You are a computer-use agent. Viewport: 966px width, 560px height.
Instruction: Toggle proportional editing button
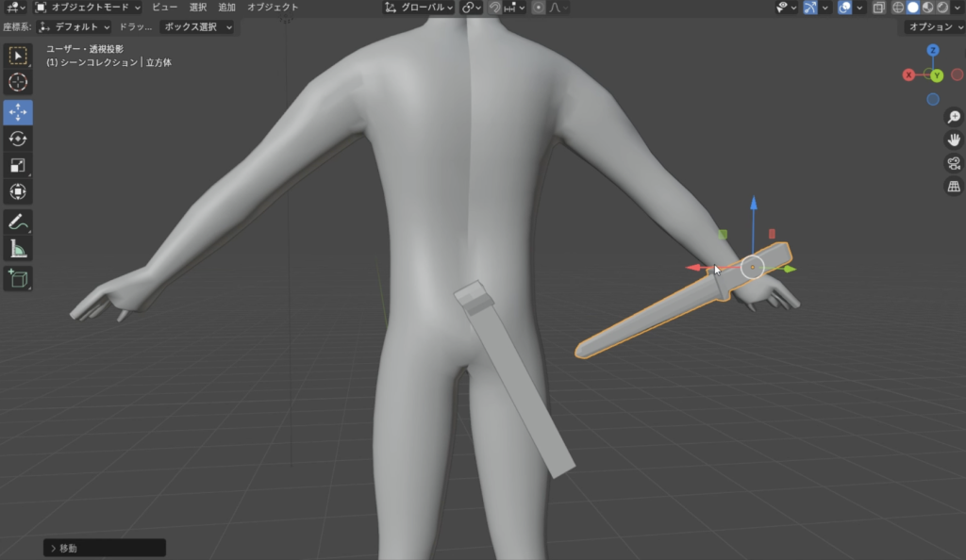(538, 8)
